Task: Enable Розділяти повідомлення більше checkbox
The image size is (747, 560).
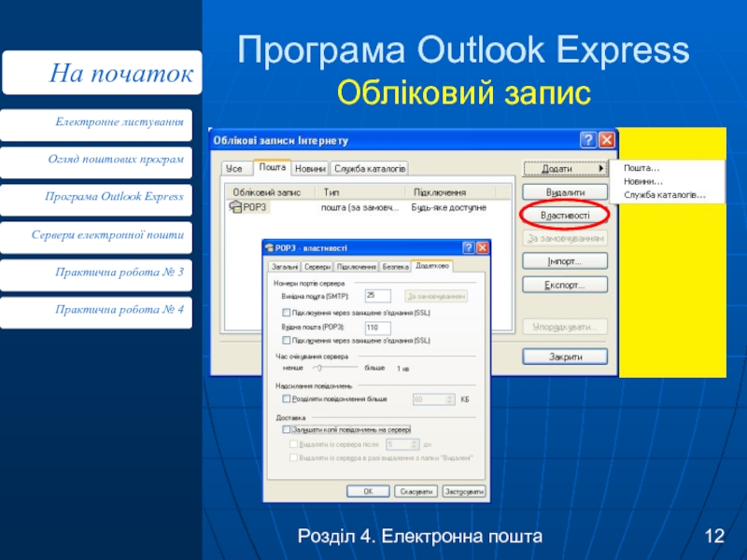Action: coord(287,399)
